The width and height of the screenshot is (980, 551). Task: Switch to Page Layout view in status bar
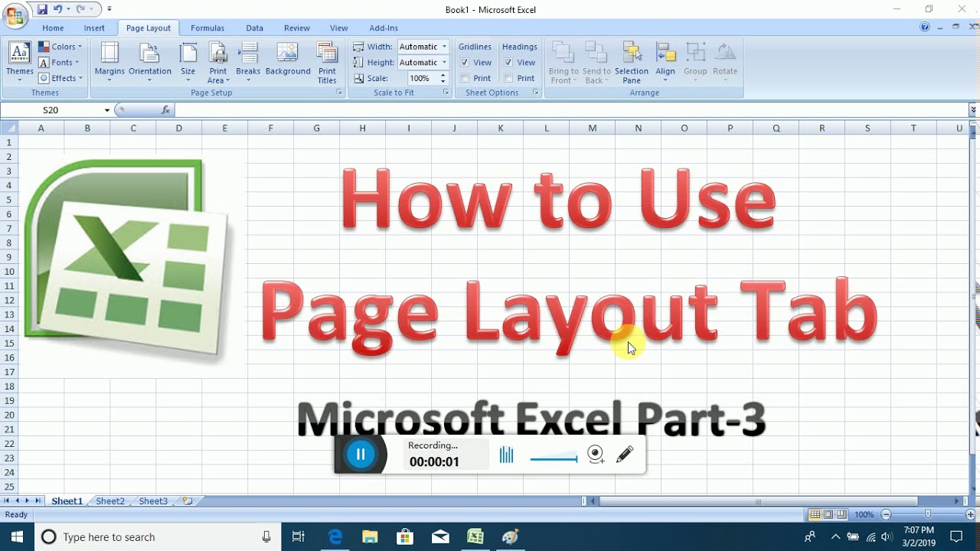pos(828,515)
